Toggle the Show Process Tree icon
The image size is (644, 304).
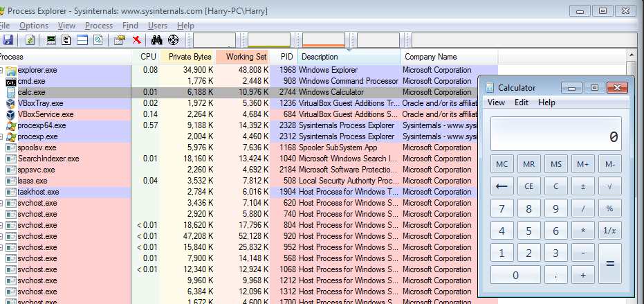(x=66, y=40)
